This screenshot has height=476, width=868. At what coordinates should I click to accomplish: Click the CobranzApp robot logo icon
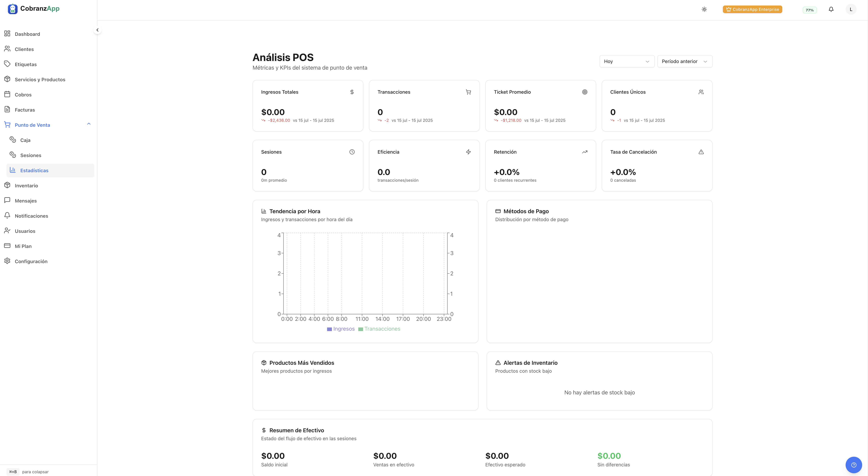coord(12,9)
